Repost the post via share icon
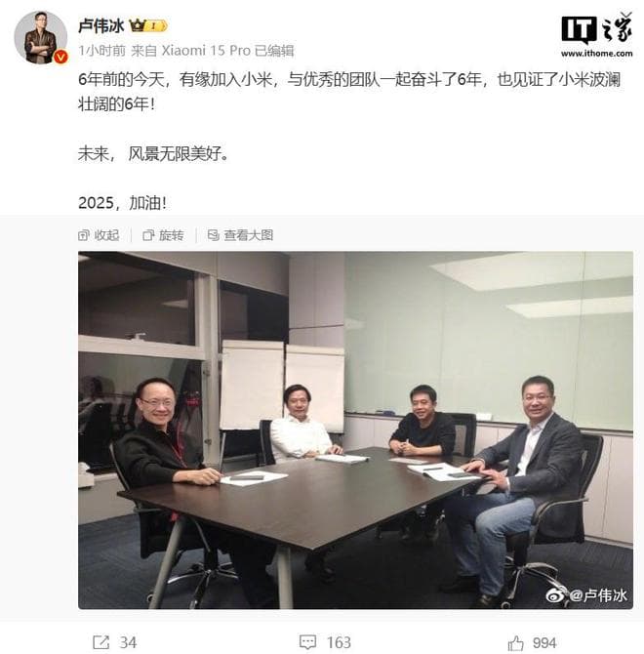 click(101, 642)
